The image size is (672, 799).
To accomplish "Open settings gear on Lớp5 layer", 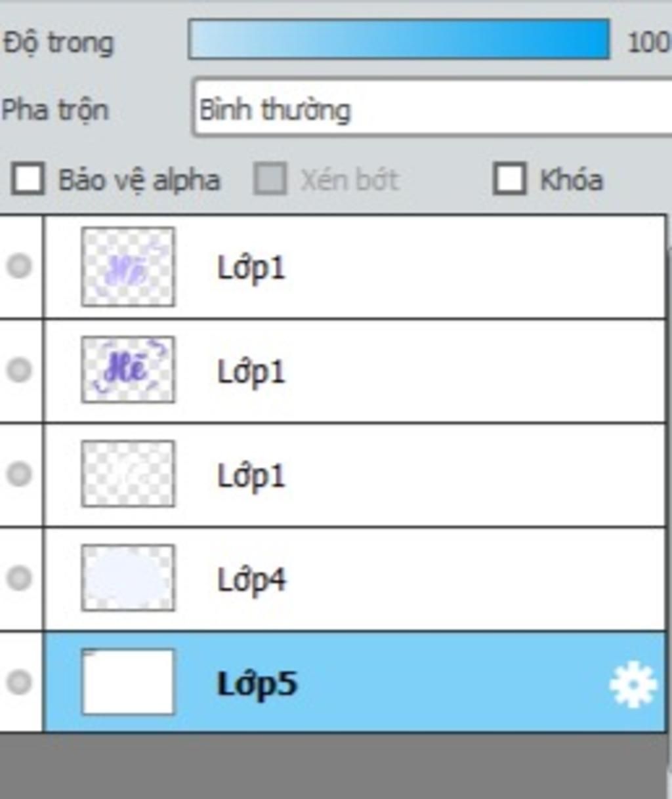I will click(x=633, y=684).
